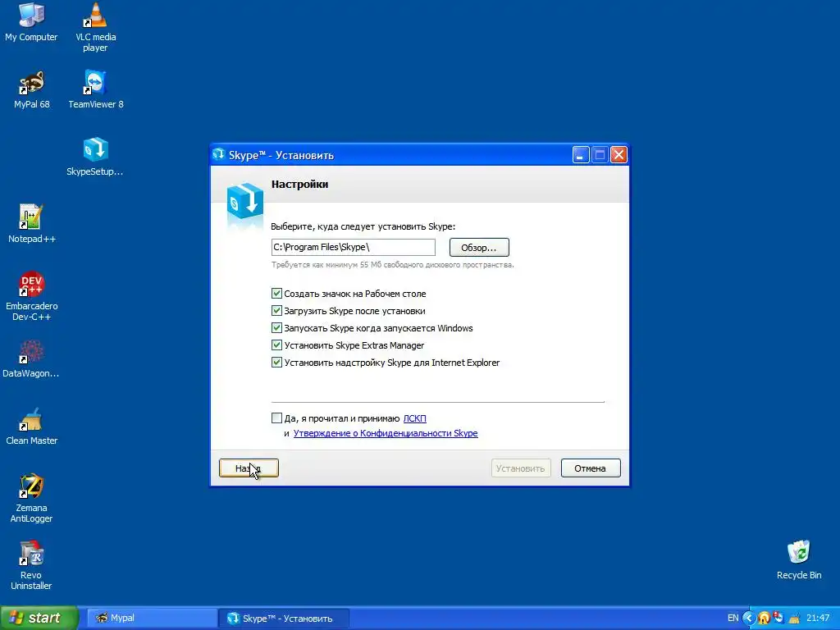
Task: Launch VLC media player shortcut
Action: coord(95,27)
